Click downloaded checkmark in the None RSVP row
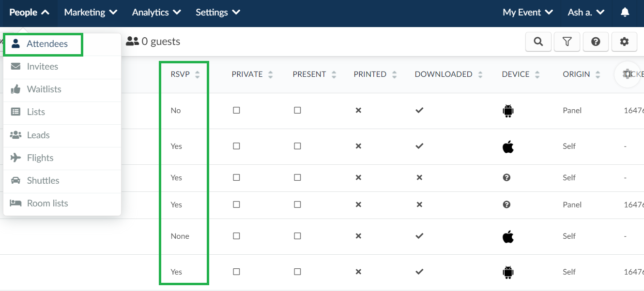 tap(419, 236)
